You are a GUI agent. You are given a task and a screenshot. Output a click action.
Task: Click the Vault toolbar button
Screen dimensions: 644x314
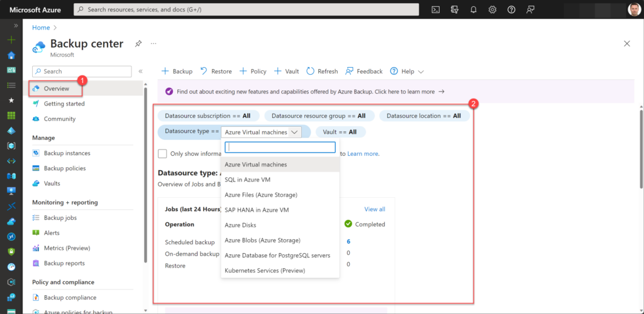(x=286, y=72)
